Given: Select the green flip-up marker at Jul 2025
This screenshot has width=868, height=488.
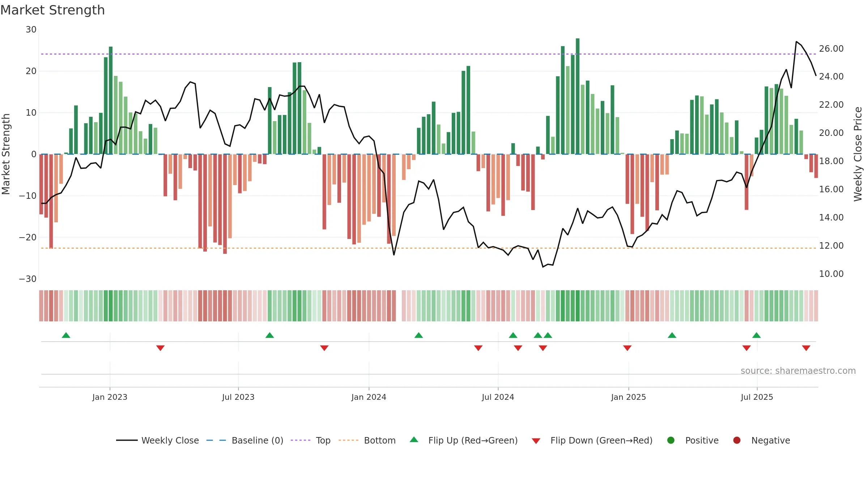Looking at the screenshot, I should [x=756, y=335].
